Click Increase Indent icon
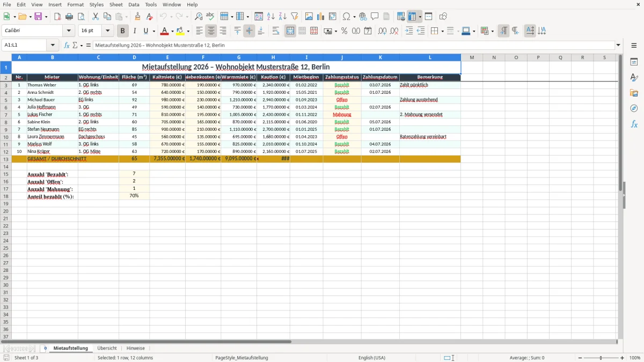This screenshot has width=644, height=362. pos(409,31)
